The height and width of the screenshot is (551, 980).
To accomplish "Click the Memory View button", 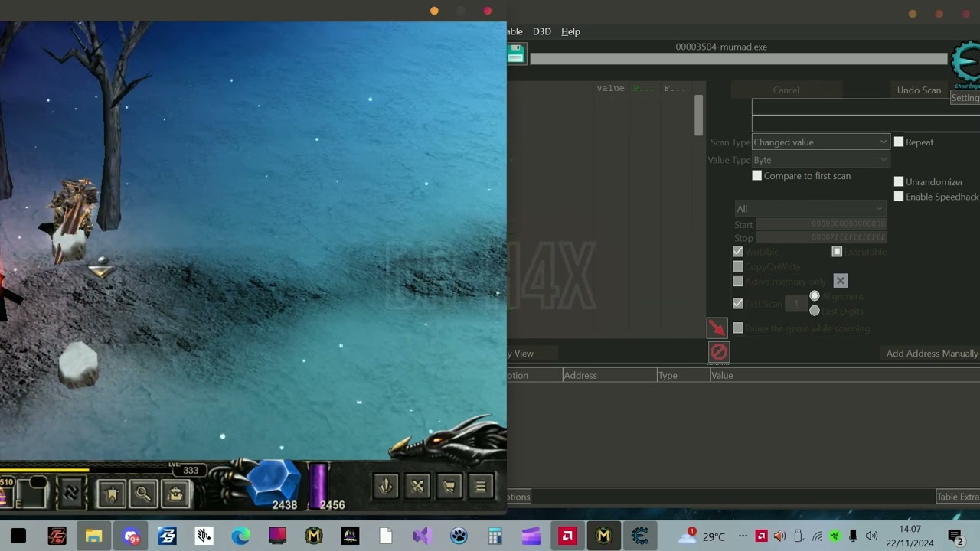I will (x=532, y=353).
